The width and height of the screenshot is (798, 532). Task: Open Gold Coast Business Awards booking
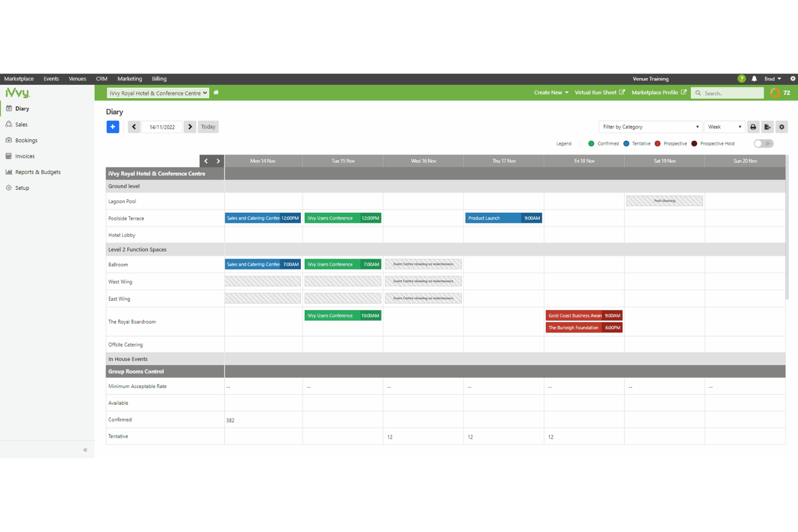click(584, 315)
